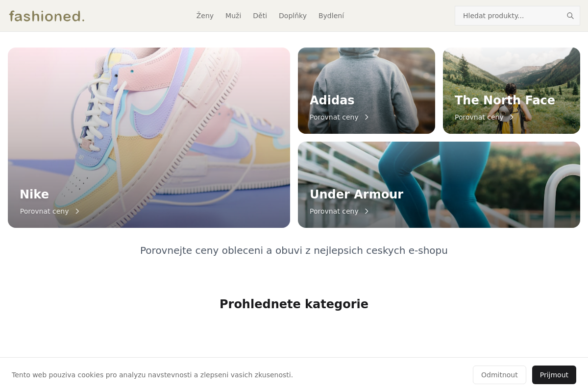Image resolution: width=588 pixels, height=392 pixels.
Task: Click the cookie notice text Tento web pouziva cookies
Action: (152, 375)
